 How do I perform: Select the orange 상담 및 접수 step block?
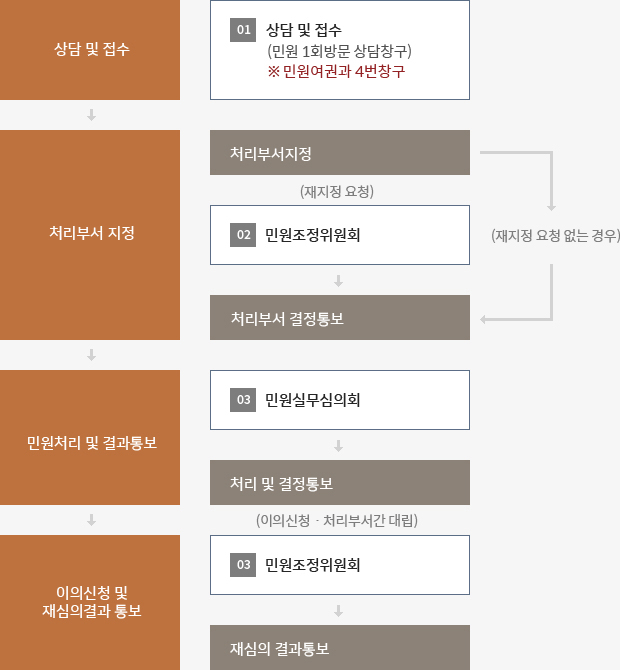click(x=90, y=50)
